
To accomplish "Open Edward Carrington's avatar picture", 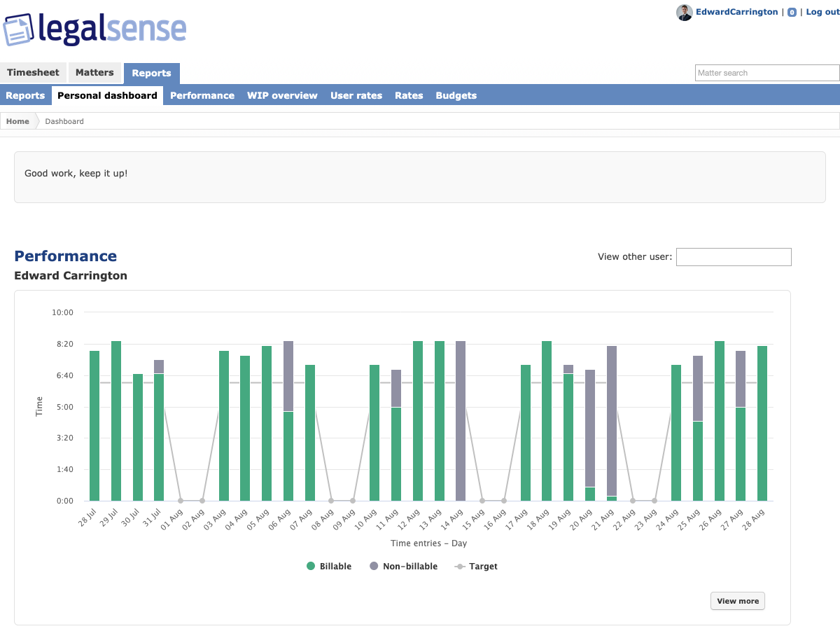I will 684,12.
